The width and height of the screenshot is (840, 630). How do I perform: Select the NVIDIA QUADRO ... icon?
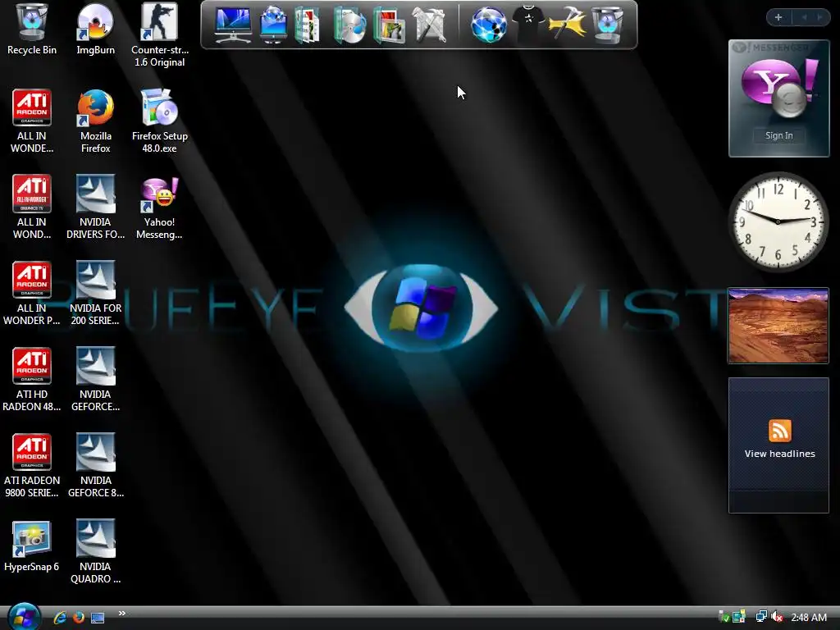point(95,552)
